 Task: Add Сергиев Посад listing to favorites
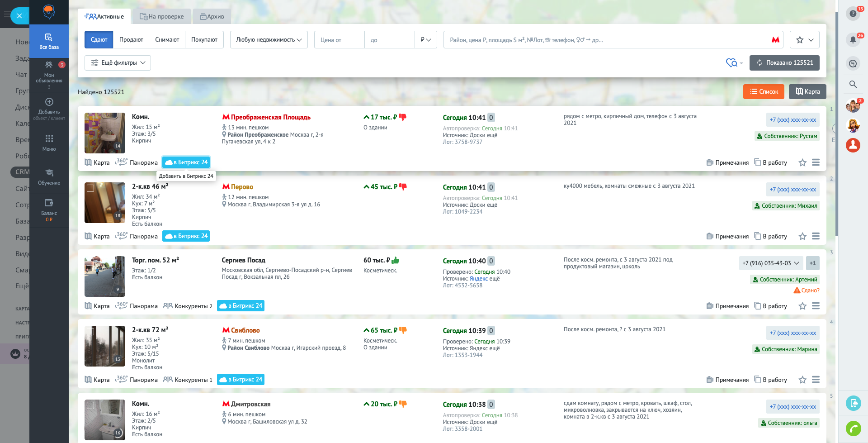click(802, 306)
